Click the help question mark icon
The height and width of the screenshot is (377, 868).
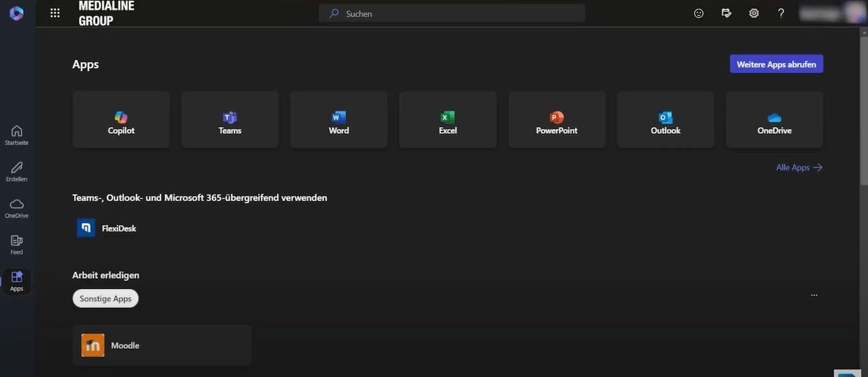[x=781, y=13]
